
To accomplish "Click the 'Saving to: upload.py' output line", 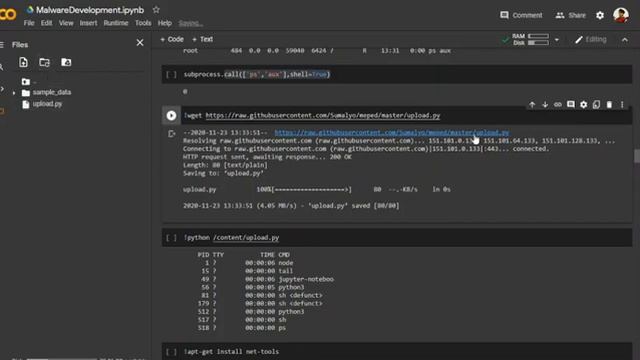I will 223,173.
